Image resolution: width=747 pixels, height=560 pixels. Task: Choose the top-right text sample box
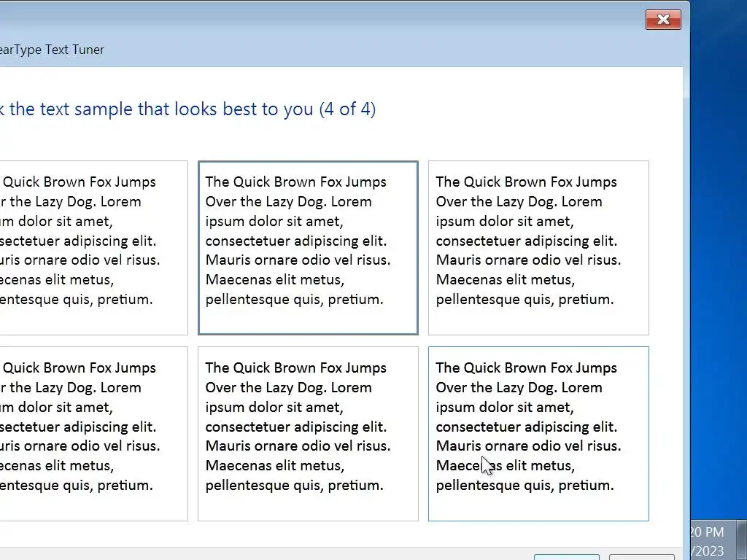click(538, 247)
